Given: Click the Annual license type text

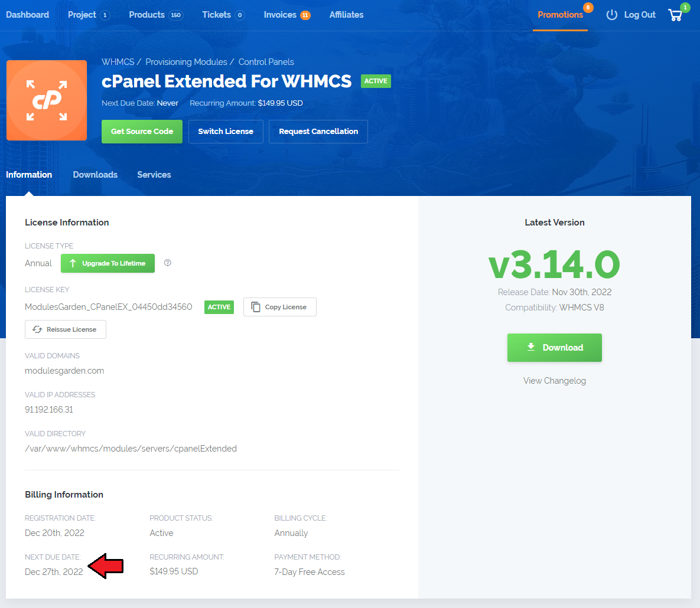Looking at the screenshot, I should pos(38,263).
